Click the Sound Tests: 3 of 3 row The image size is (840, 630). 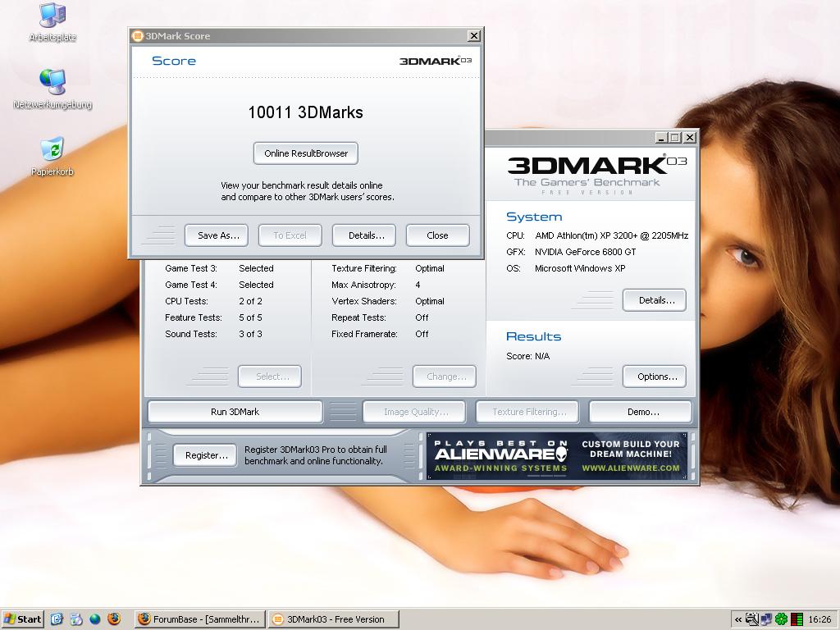214,334
